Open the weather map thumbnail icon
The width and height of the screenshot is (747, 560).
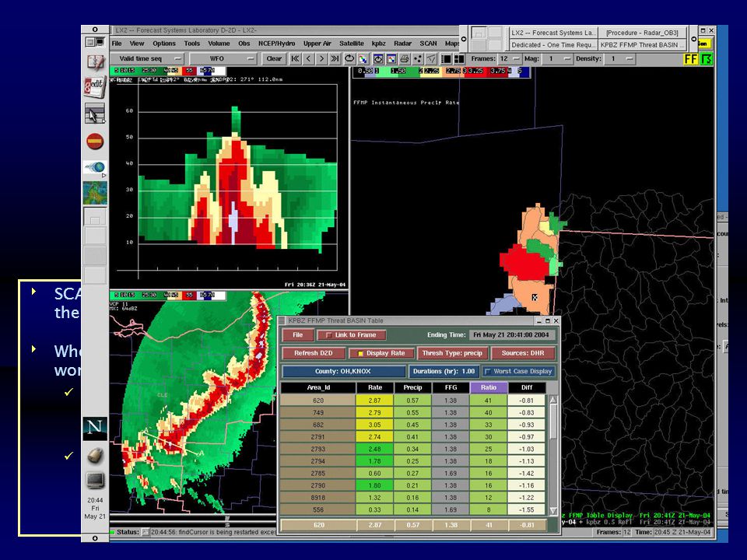(95, 192)
